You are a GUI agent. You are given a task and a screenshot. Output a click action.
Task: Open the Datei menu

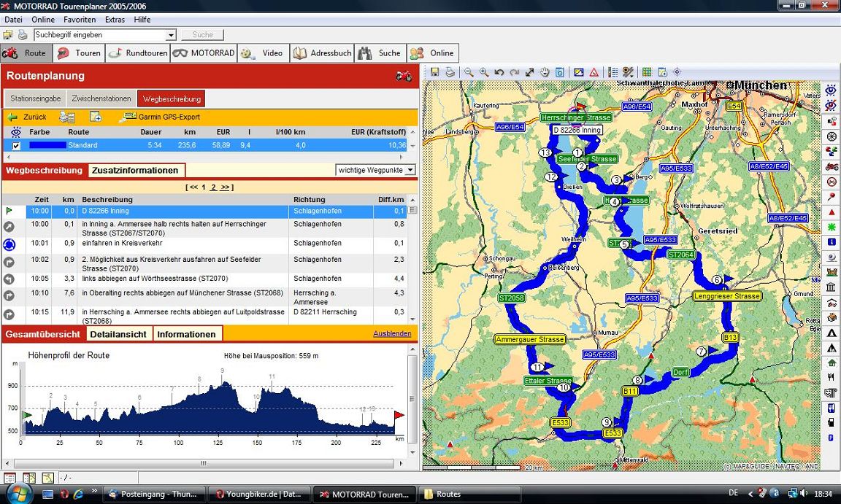[x=13, y=20]
